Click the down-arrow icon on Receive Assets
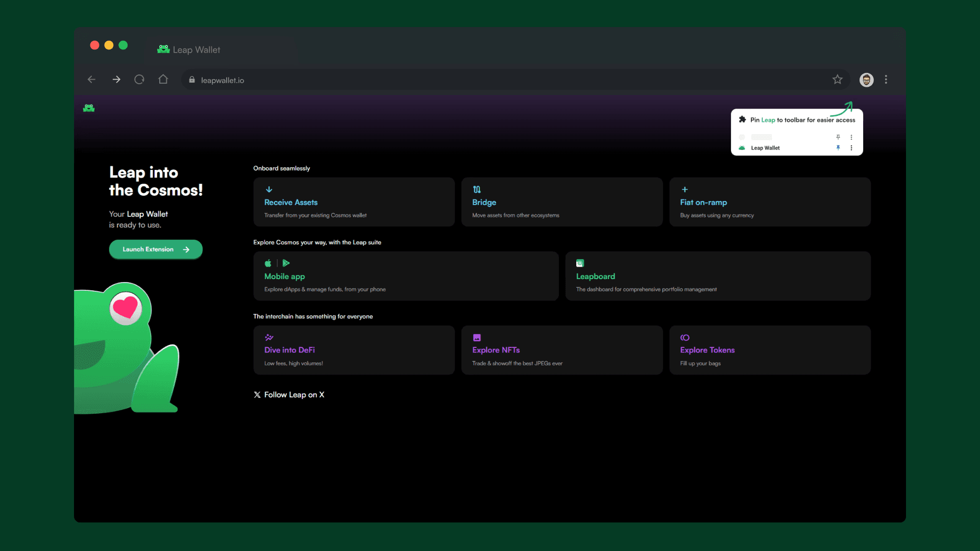 point(269,189)
